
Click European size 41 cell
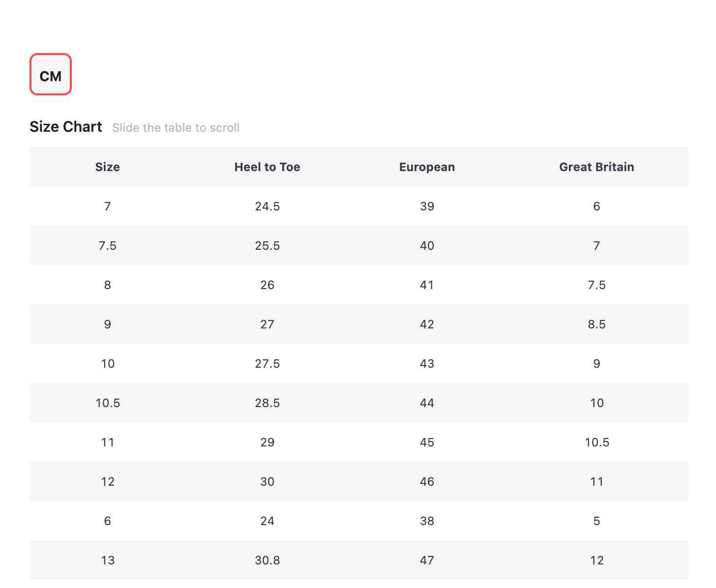click(427, 285)
